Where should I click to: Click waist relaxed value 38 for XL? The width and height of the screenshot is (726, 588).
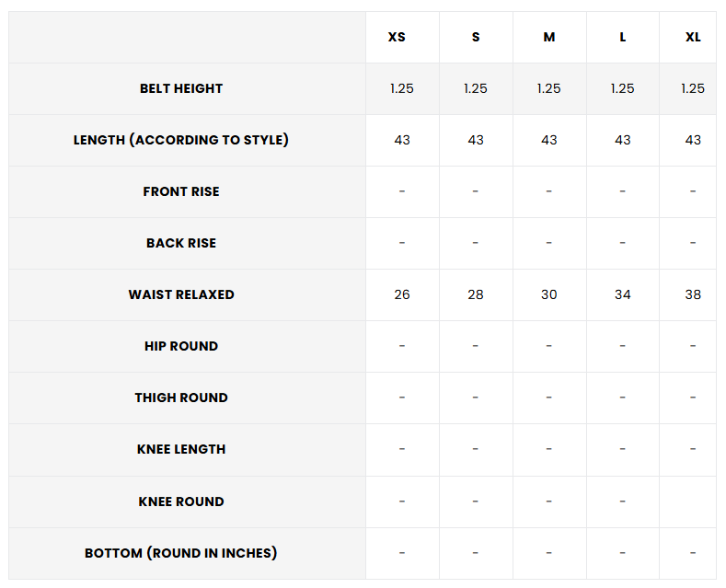(693, 294)
